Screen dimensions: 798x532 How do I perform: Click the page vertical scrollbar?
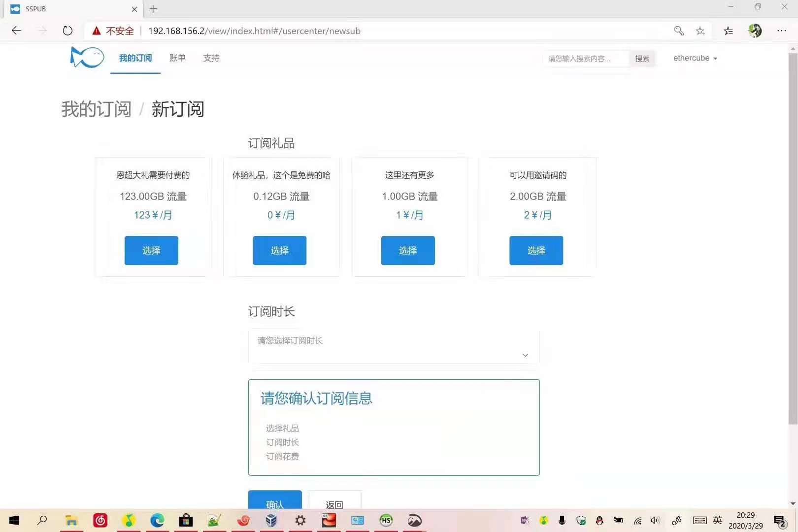(x=793, y=236)
